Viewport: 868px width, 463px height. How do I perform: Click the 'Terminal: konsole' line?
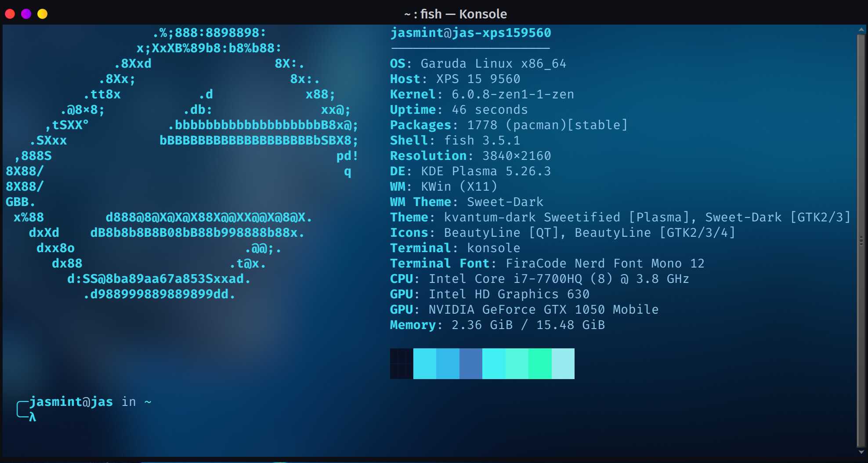pyautogui.click(x=455, y=248)
